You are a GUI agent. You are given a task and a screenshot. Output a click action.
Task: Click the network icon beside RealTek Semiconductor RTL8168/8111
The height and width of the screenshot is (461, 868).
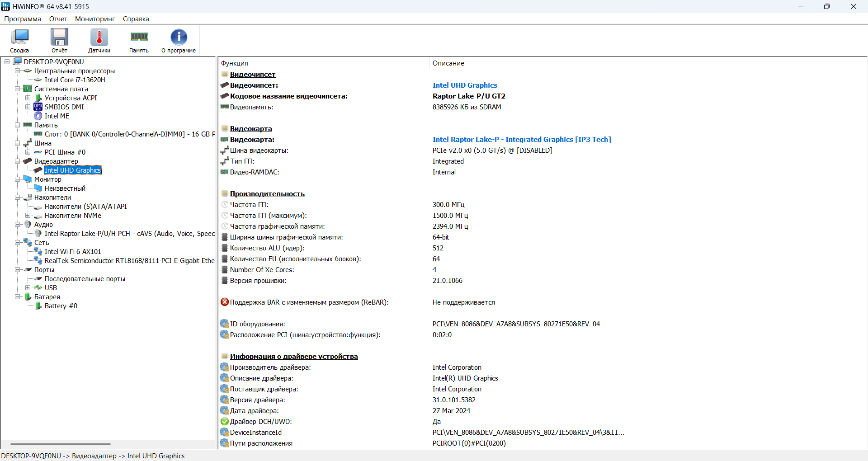coord(38,260)
